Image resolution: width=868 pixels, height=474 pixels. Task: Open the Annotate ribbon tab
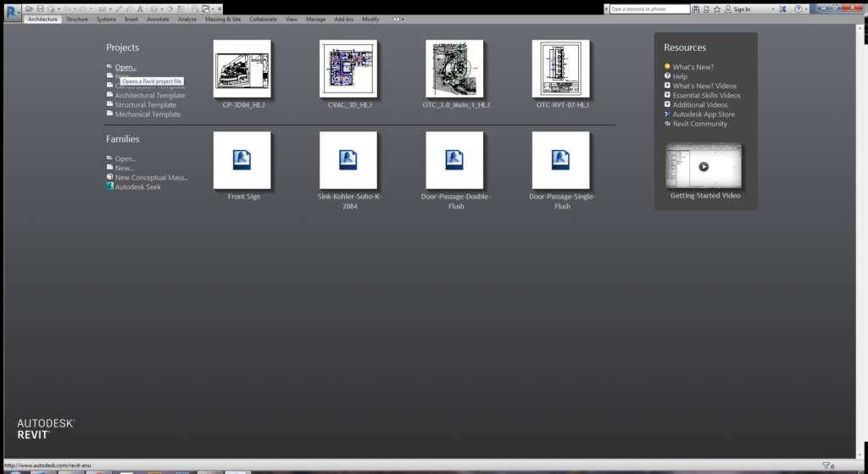click(158, 20)
